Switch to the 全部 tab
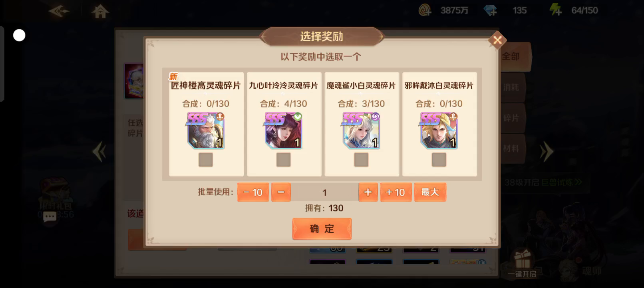The width and height of the screenshot is (644, 288). click(x=514, y=57)
